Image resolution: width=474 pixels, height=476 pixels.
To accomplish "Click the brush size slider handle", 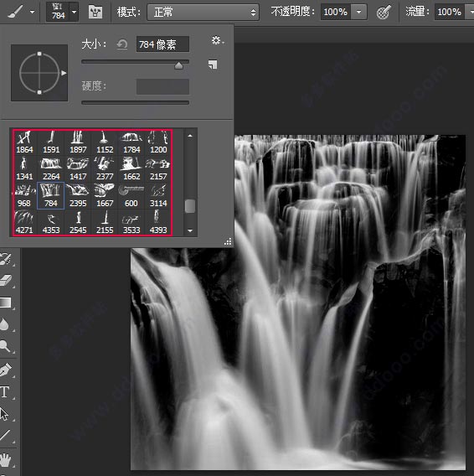I will pyautogui.click(x=178, y=65).
